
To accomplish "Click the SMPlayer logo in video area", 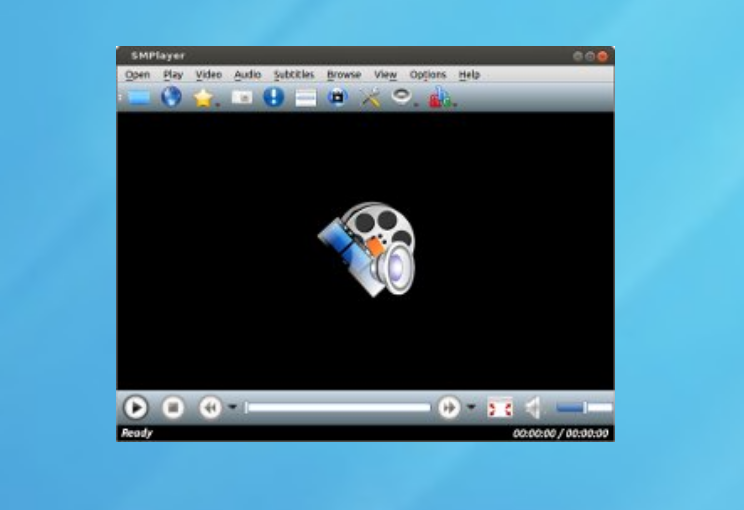I will [x=367, y=250].
